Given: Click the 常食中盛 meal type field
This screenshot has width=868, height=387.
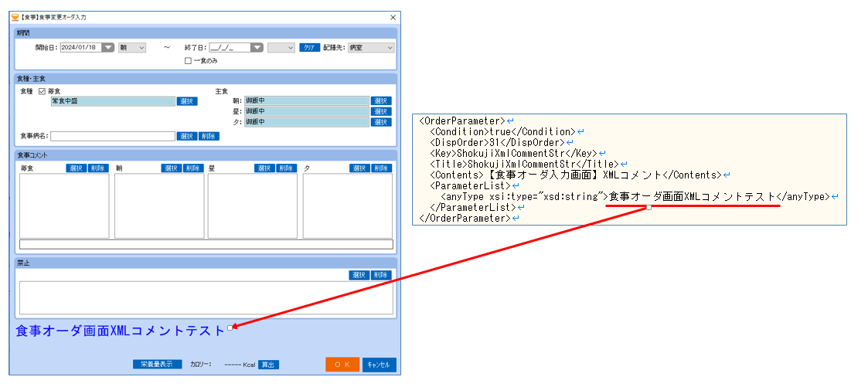Looking at the screenshot, I should coord(113,101).
